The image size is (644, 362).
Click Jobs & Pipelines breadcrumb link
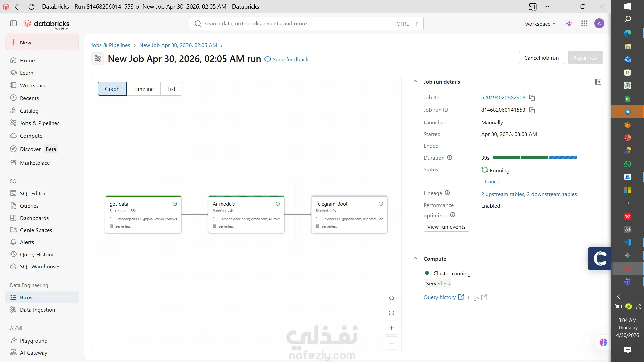[110, 45]
